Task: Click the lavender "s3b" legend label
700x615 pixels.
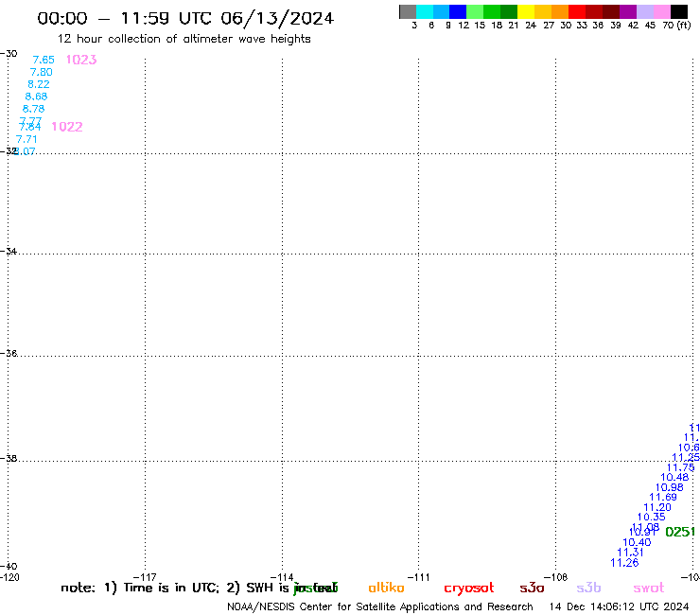Action: tap(588, 588)
